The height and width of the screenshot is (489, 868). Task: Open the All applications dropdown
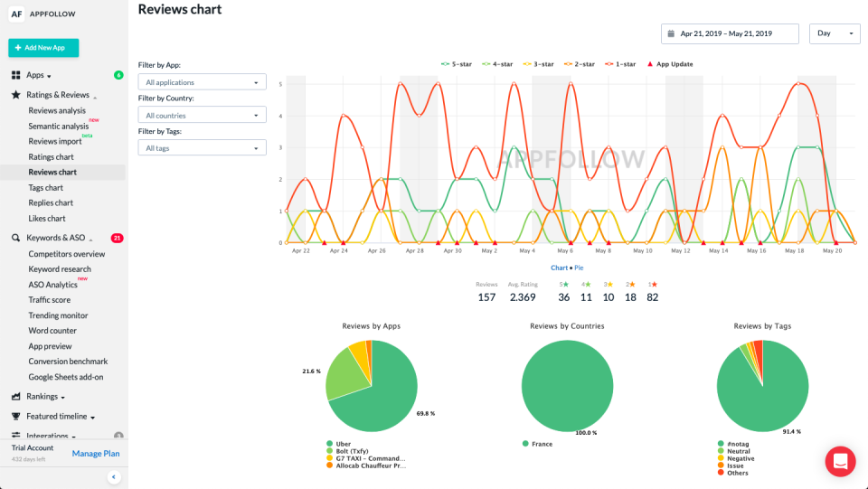[202, 82]
